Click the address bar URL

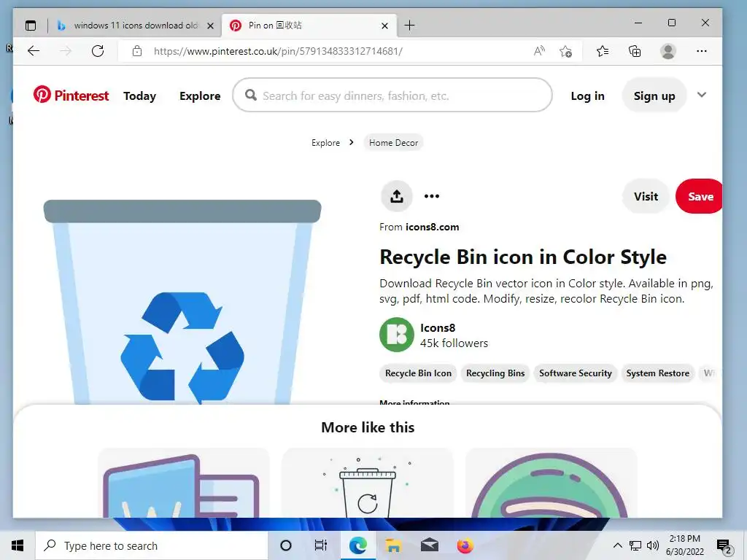pos(278,51)
